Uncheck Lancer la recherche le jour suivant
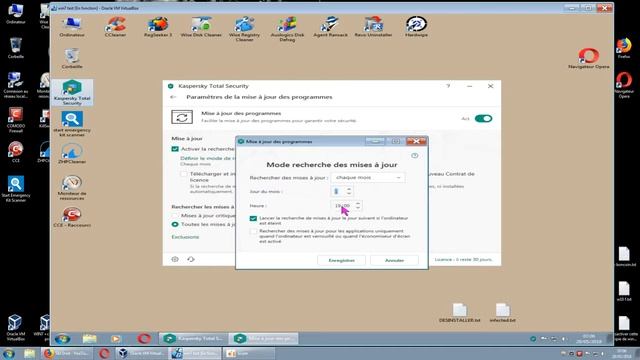Screen dimensions: 640x360 (253, 218)
